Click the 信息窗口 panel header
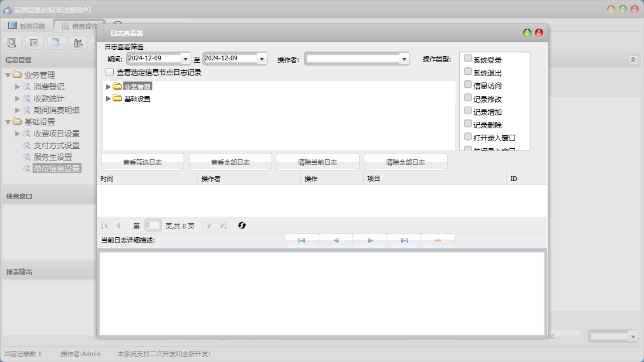Viewport: 644px width, 362px height. pyautogui.click(x=49, y=196)
